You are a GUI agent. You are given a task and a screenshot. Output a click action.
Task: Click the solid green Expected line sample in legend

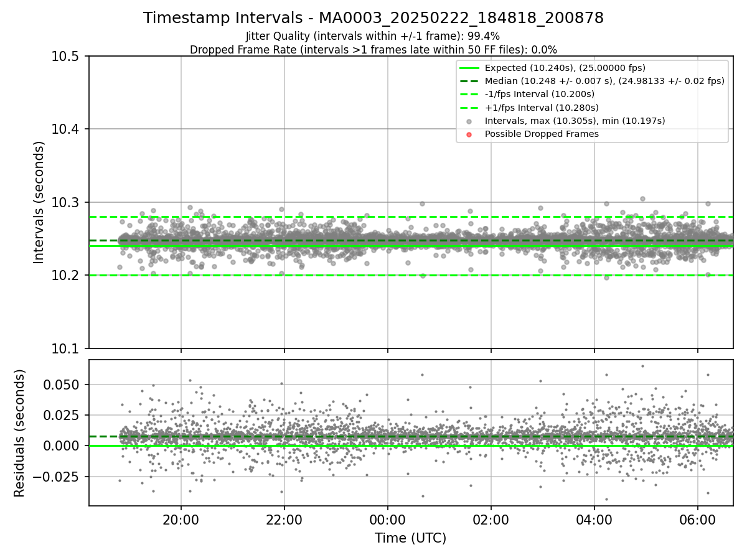(469, 68)
